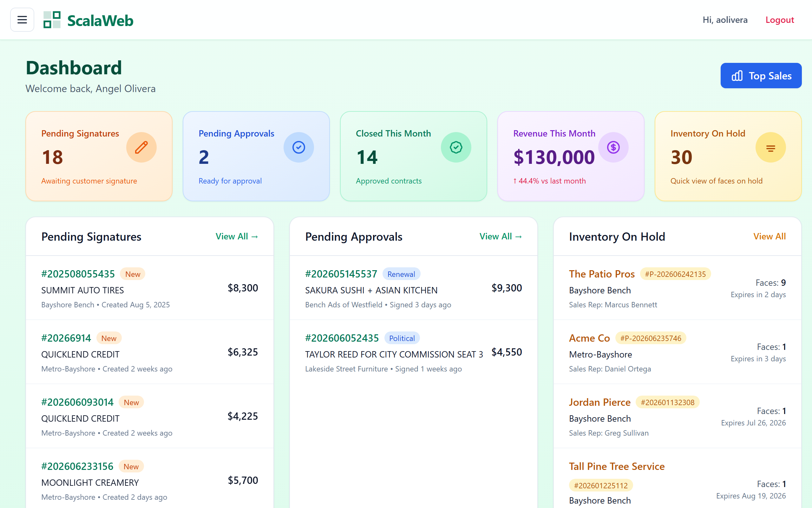Click the dollar icon in Revenue This Month
The width and height of the screenshot is (812, 508).
[613, 147]
